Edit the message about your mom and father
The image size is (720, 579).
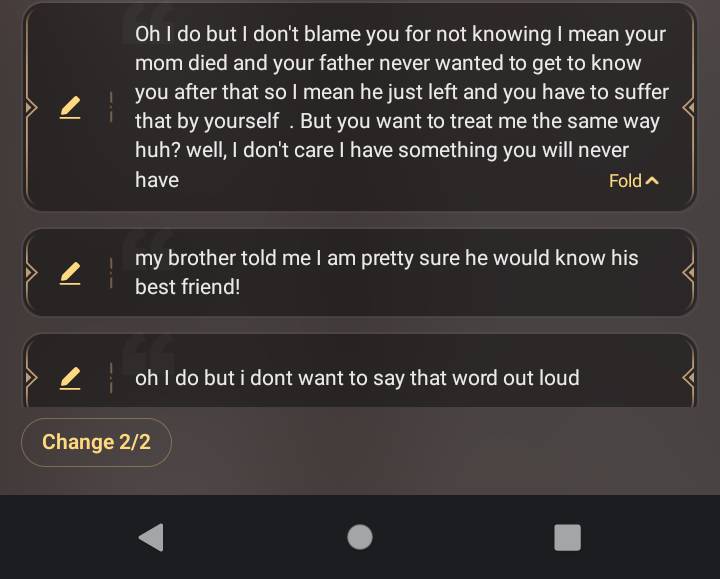70,107
